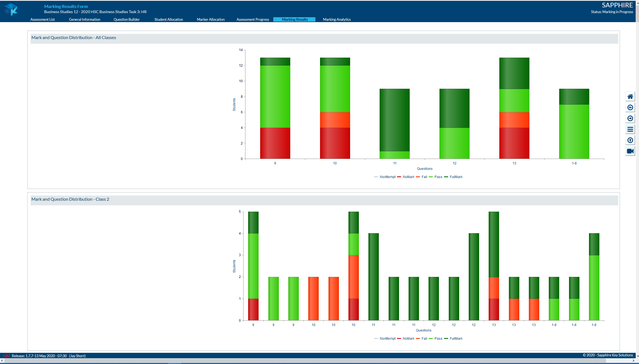Open Assessment Progress tab
The image size is (639, 364).
(253, 19)
